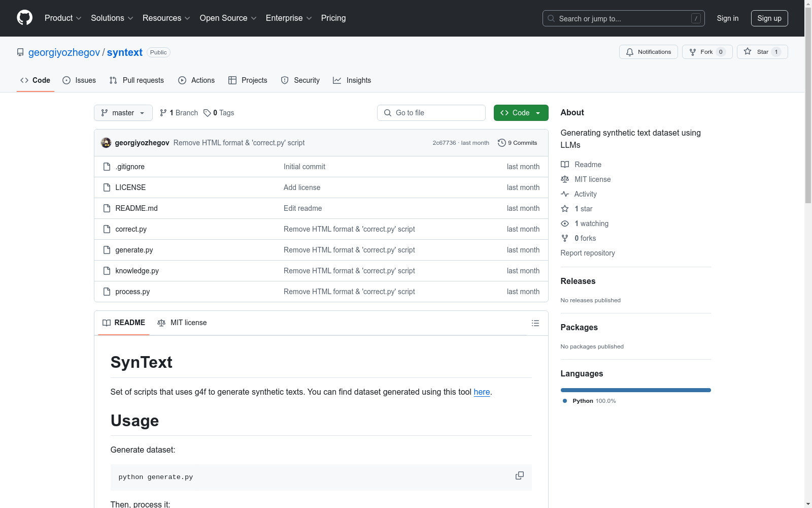Click the repository icon beside georgiyozhegov
The image size is (812, 508).
tap(20, 52)
